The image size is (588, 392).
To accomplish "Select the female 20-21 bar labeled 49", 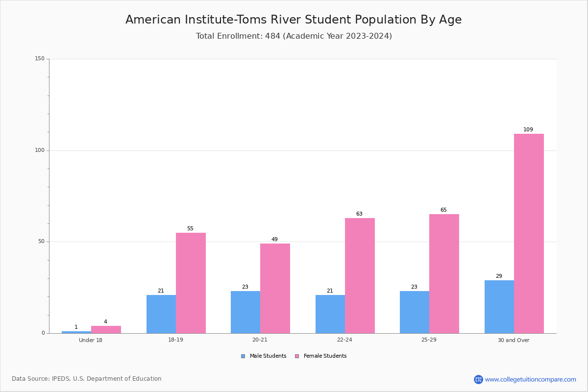I will [x=275, y=289].
